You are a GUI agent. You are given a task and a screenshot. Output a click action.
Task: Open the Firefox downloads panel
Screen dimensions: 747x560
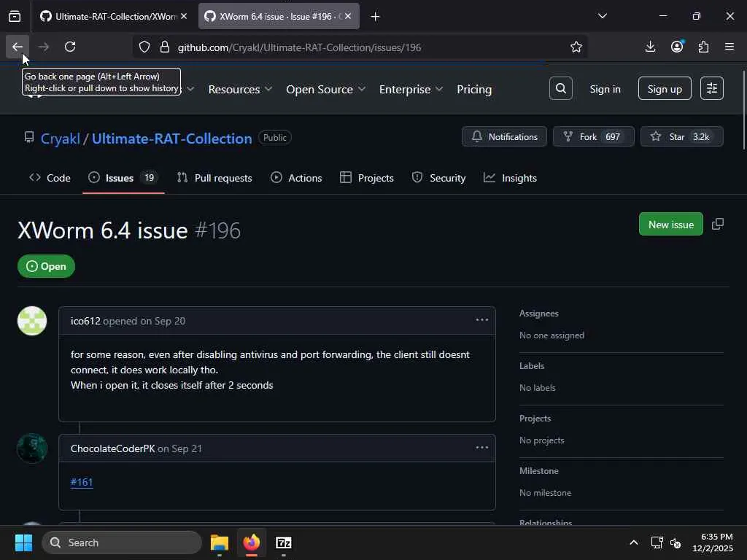pyautogui.click(x=650, y=47)
